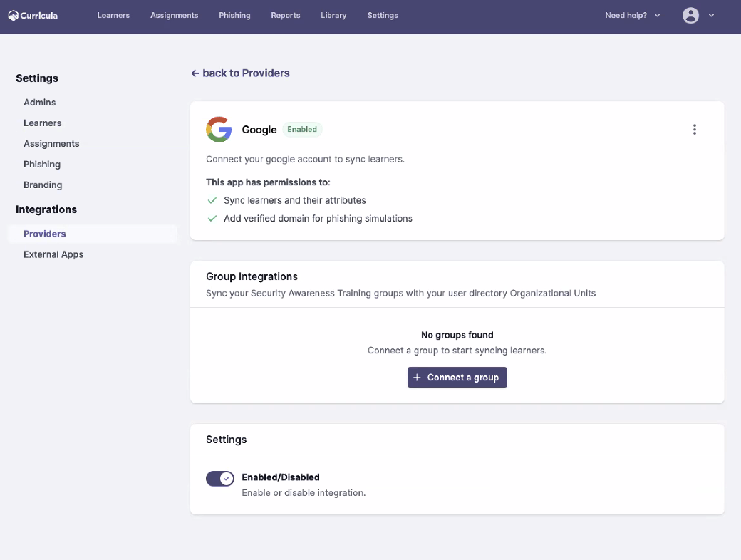Expand the account menu chevron

711,15
